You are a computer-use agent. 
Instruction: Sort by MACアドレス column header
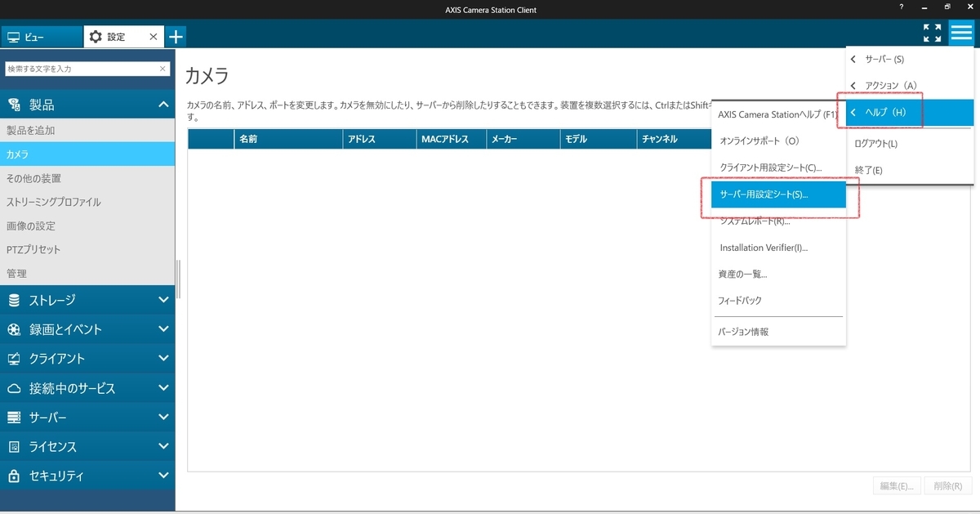tap(452, 139)
